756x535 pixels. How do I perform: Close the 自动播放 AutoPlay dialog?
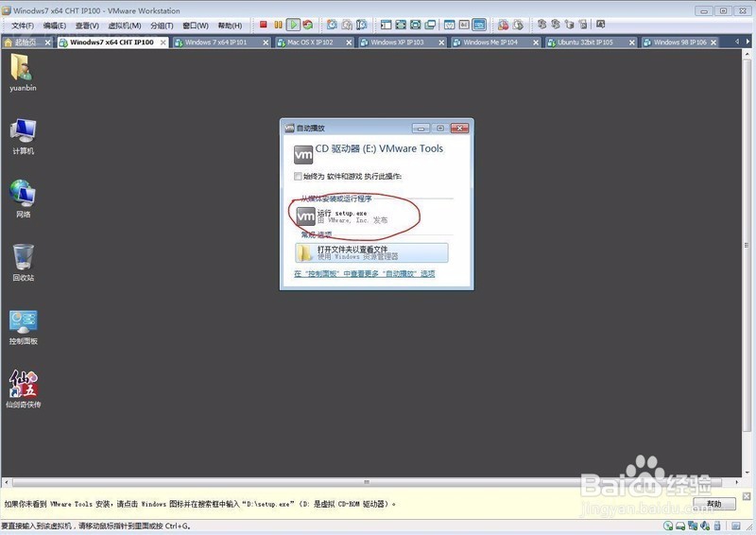coord(460,128)
